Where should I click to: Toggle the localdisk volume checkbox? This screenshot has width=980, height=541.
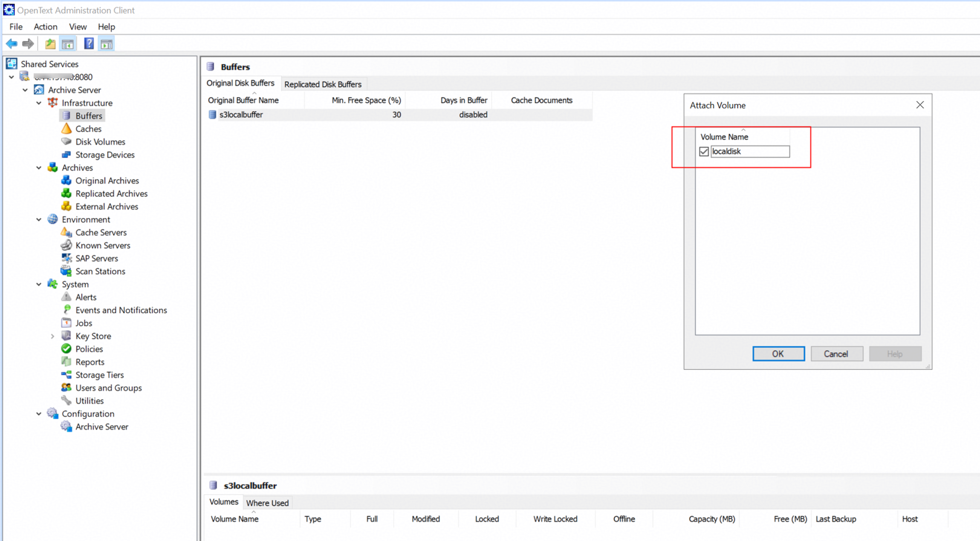tap(704, 151)
